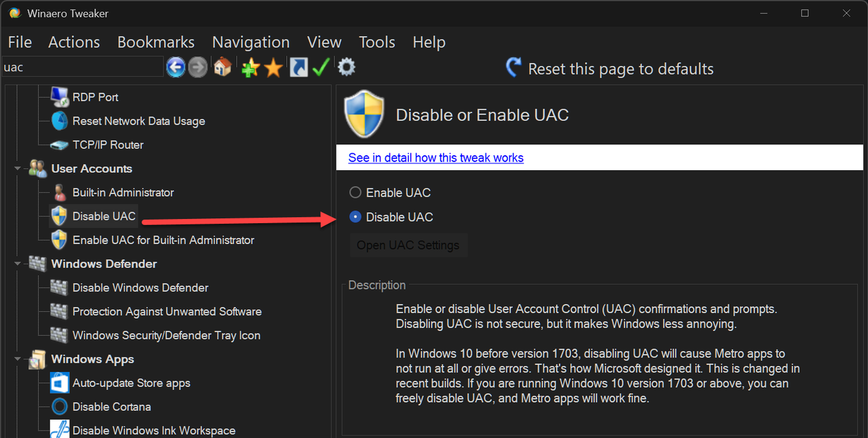868x438 pixels.
Task: Click the Auto-update Store apps store icon
Action: (60, 383)
